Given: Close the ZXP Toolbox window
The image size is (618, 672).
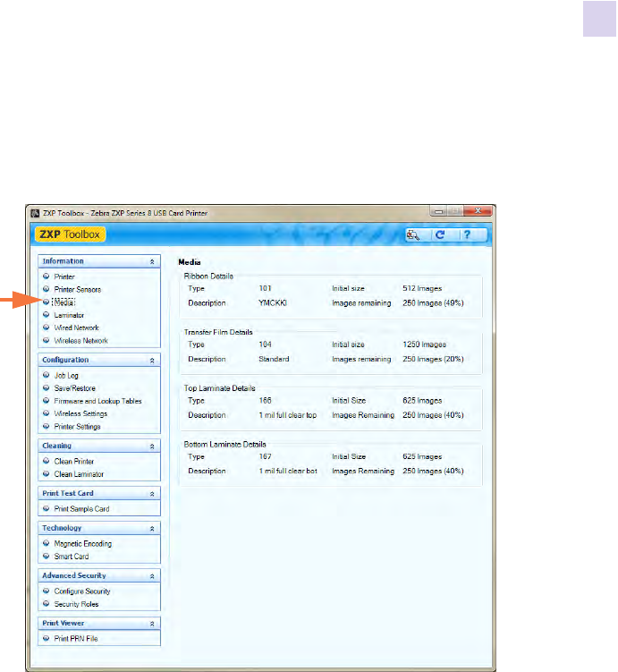Looking at the screenshot, I should coord(478,210).
